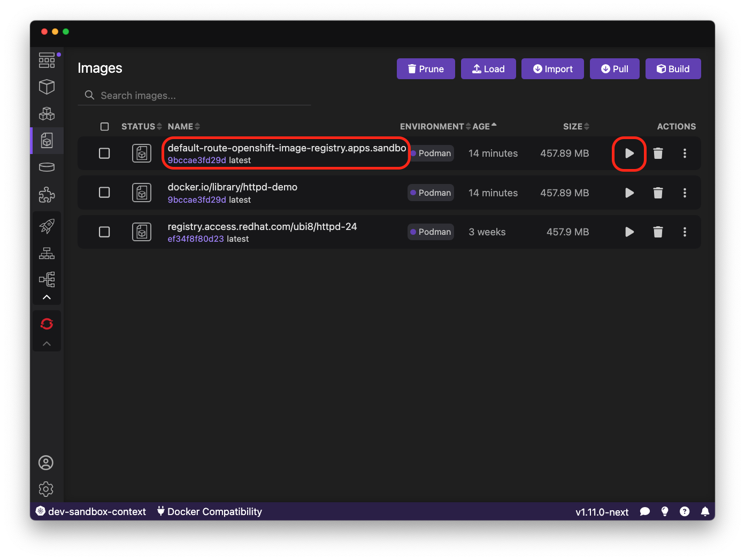Check the default-route-openshift-image-registry row checkbox
This screenshot has height=560, width=745.
(104, 154)
